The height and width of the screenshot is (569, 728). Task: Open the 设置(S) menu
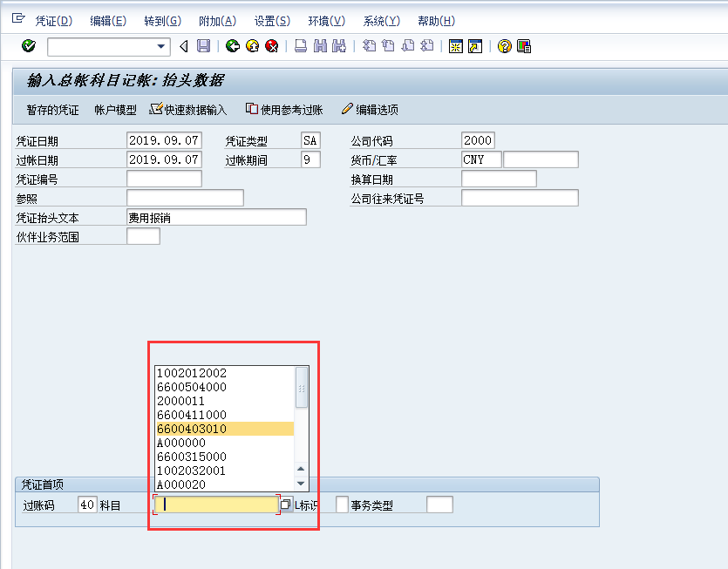[x=272, y=21]
